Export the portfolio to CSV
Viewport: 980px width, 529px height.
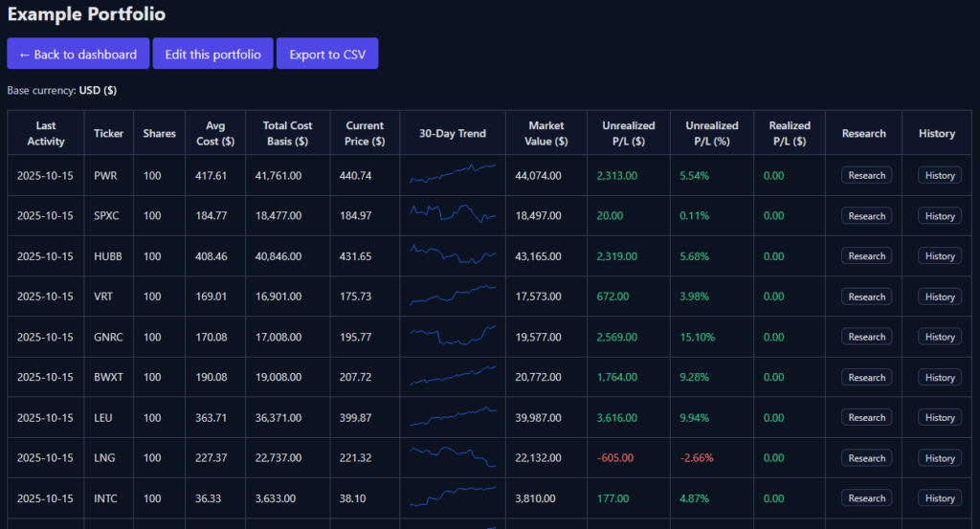(327, 54)
